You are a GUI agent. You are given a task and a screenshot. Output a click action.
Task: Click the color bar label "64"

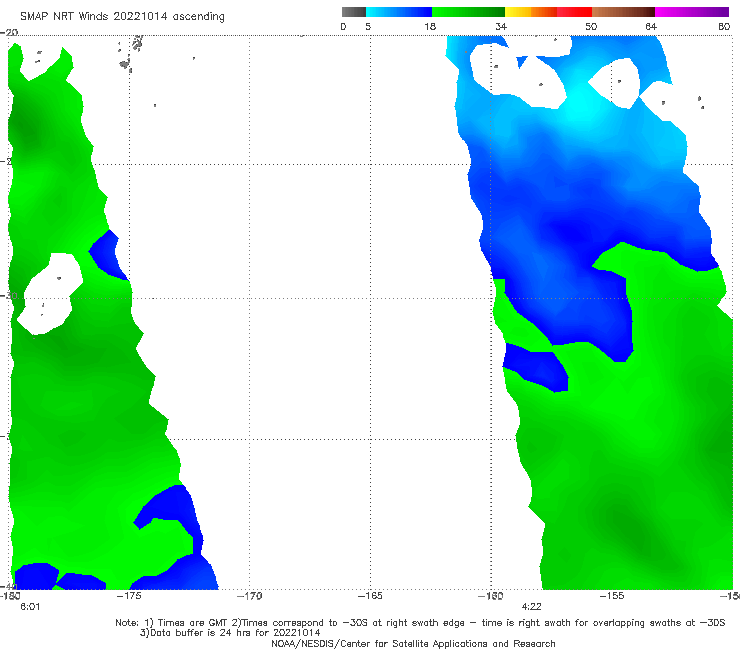click(x=651, y=26)
